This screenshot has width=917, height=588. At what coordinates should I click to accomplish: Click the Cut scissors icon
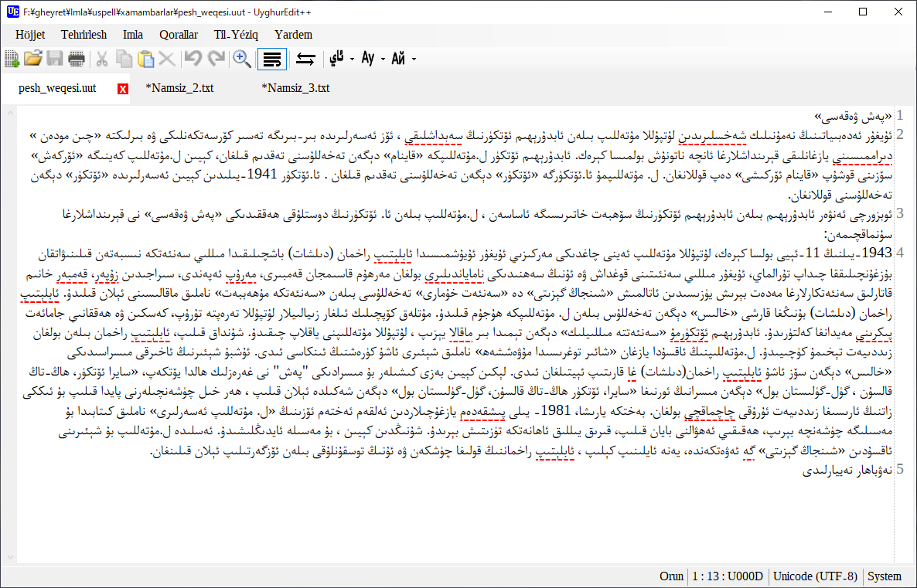tap(102, 59)
